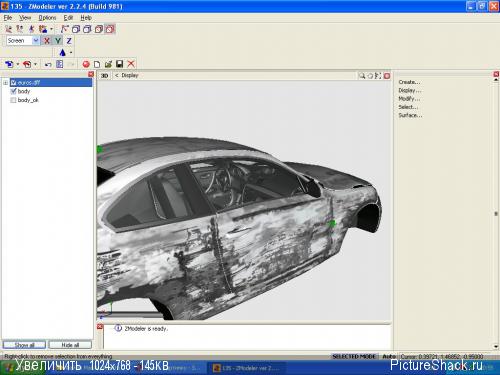
Task: Create a new file with blank page icon
Action: click(97, 64)
